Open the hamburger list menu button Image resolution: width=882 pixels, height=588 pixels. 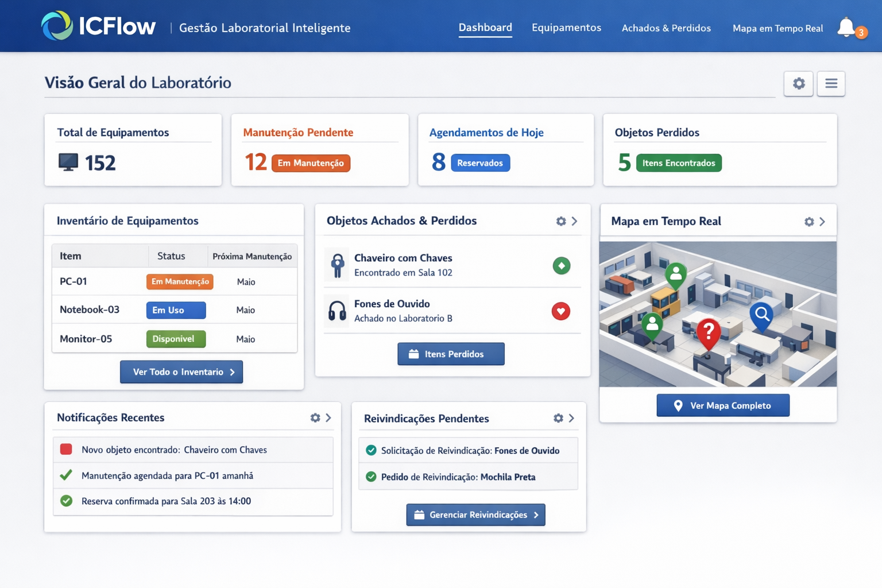click(x=831, y=84)
